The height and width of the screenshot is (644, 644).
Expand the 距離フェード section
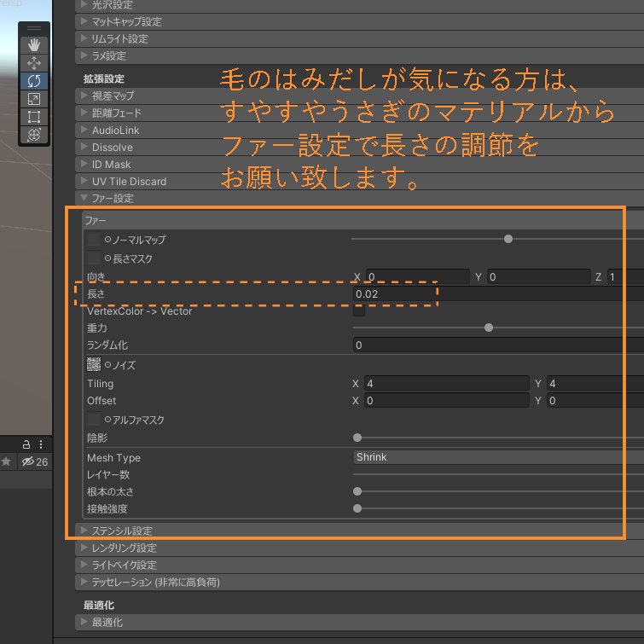359,113
